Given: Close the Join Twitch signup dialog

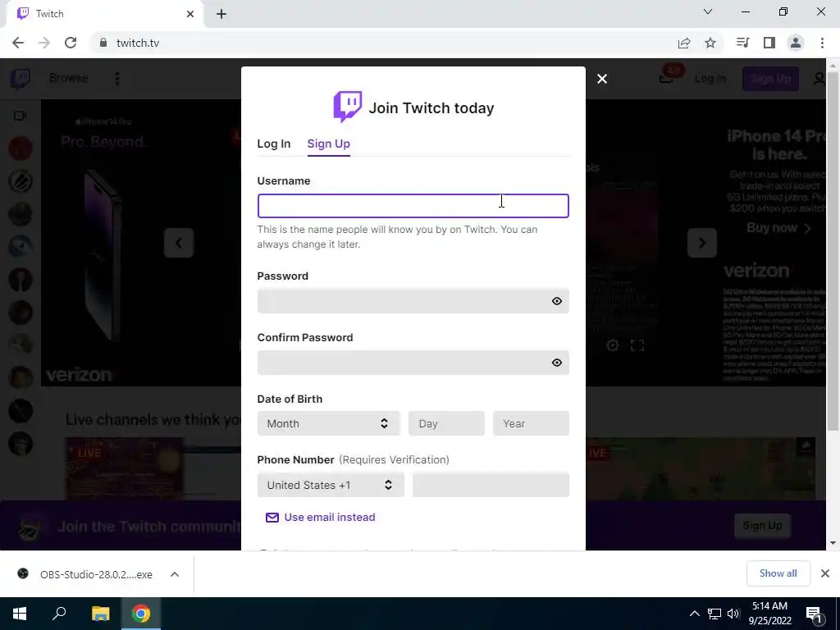Looking at the screenshot, I should (602, 79).
